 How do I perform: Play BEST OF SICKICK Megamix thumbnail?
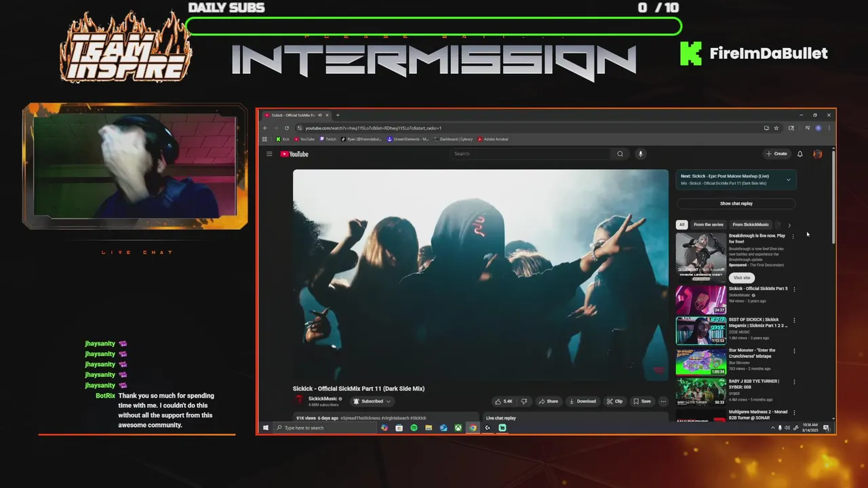701,331
